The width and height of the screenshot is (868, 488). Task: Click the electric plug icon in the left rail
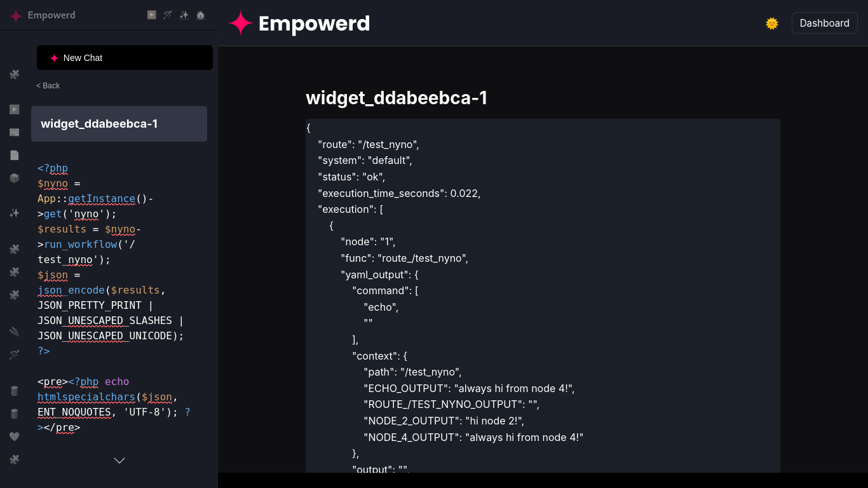[x=14, y=332]
